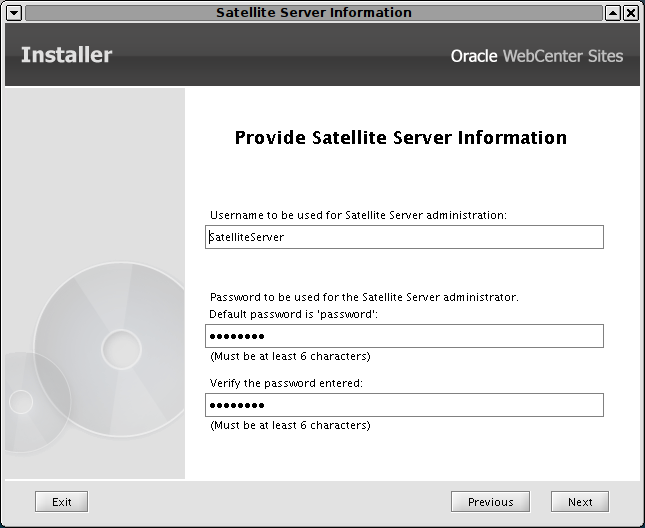This screenshot has width=645, height=528.
Task: Click the Next button
Action: tap(580, 502)
